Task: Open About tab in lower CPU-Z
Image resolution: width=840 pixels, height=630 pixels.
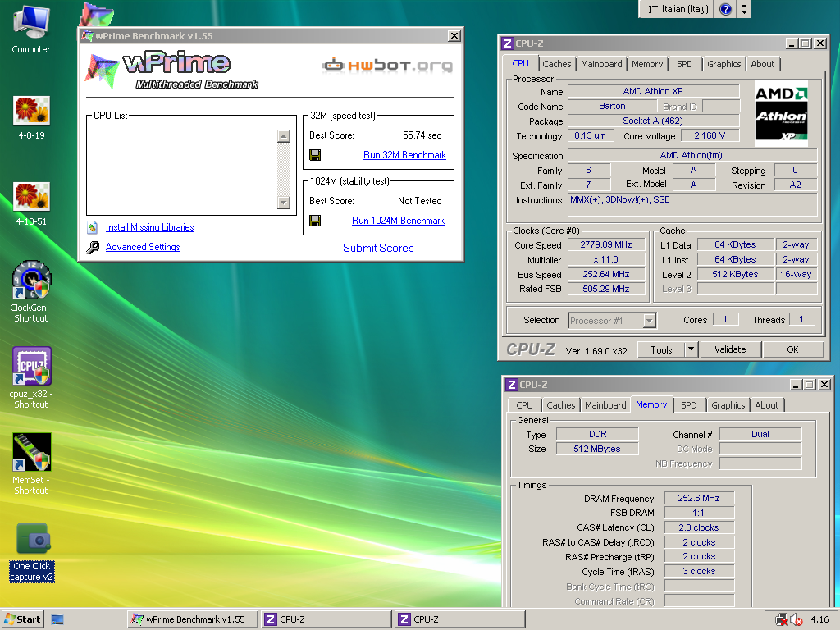Action: 767,405
